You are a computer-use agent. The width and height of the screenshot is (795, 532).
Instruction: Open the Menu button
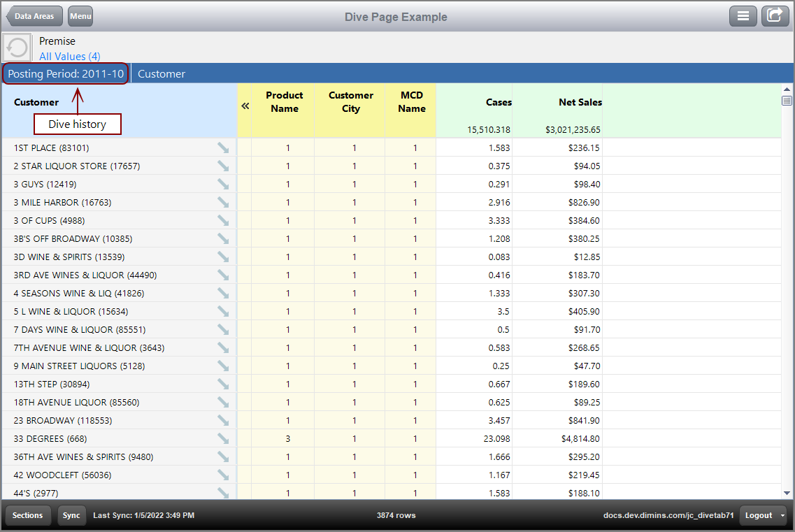point(80,16)
